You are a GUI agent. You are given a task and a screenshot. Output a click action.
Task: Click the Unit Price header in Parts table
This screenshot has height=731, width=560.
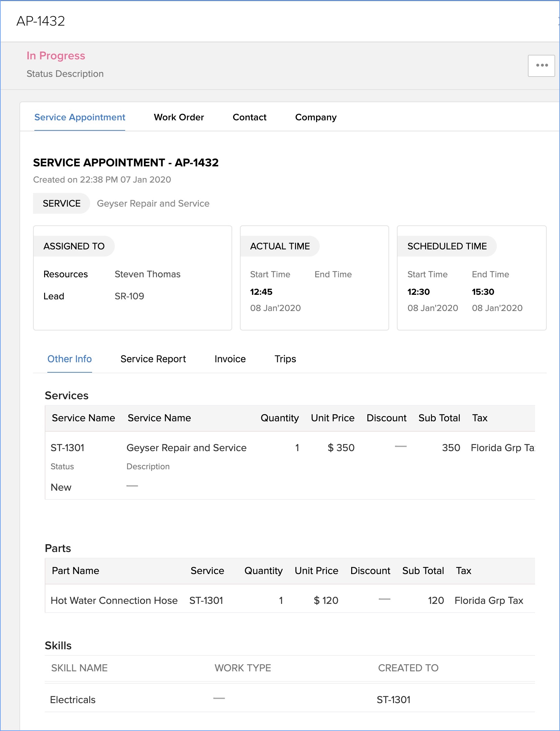pyautogui.click(x=316, y=571)
